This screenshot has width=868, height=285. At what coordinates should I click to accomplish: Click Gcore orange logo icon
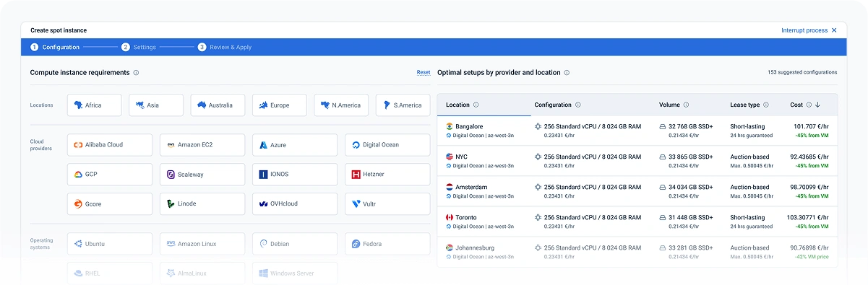78,204
